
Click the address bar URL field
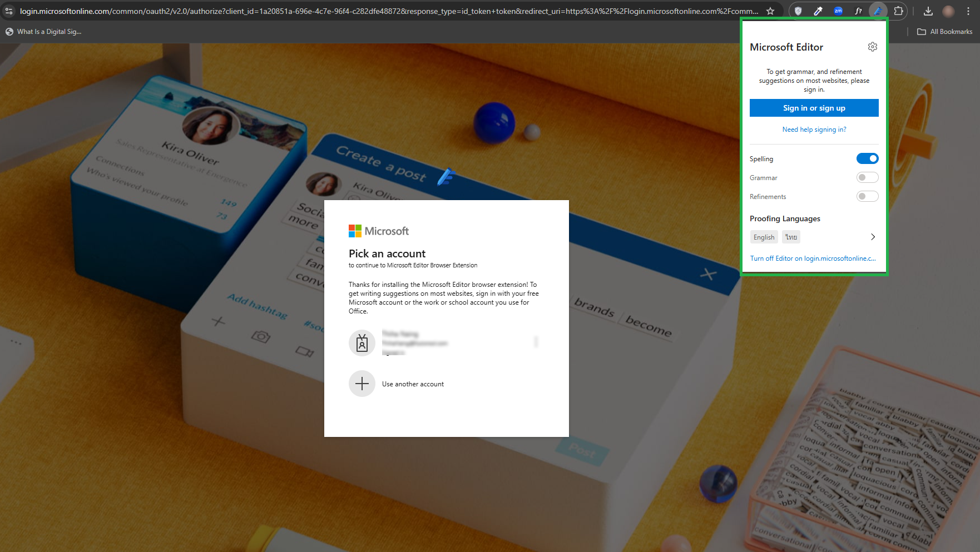[x=389, y=11]
